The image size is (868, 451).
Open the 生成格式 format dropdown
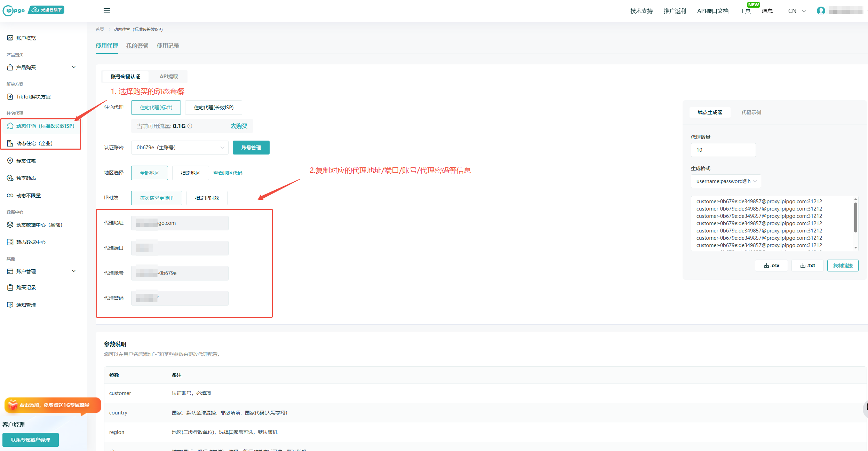[726, 181]
